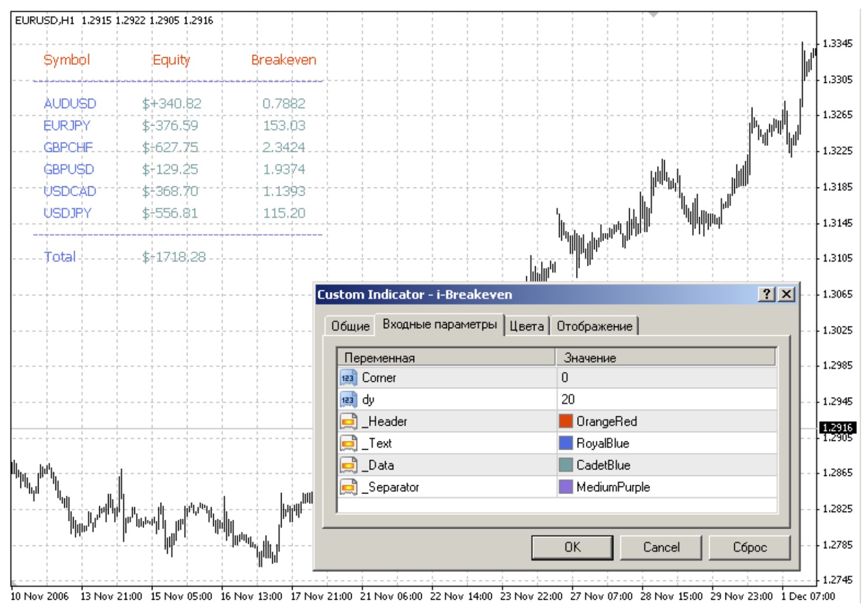The width and height of the screenshot is (868, 612).
Task: Select the _Header variable name
Action: (384, 422)
